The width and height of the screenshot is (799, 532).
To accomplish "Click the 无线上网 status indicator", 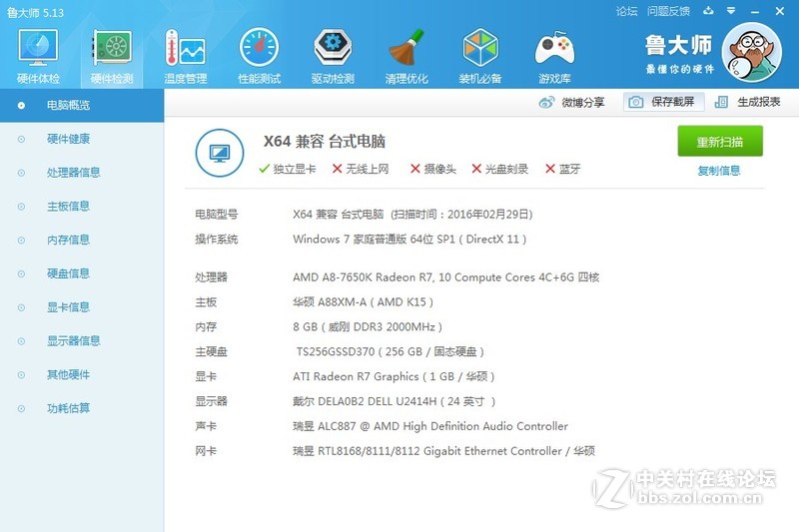I will point(361,169).
